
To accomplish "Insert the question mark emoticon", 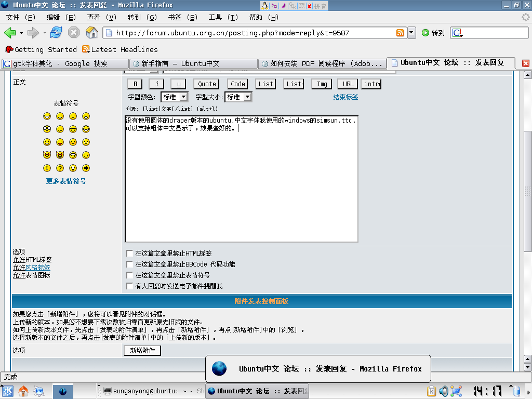I will tap(60, 168).
